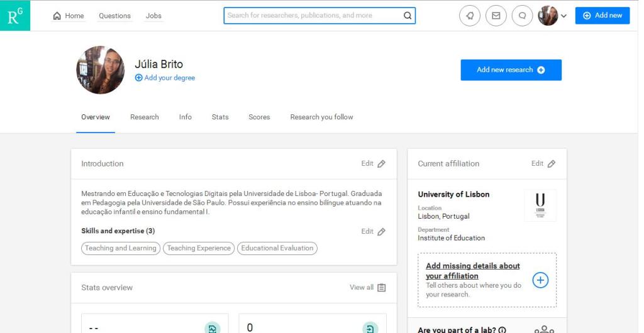644x333 pixels.
Task: Click the Add your degree link
Action: tap(165, 78)
